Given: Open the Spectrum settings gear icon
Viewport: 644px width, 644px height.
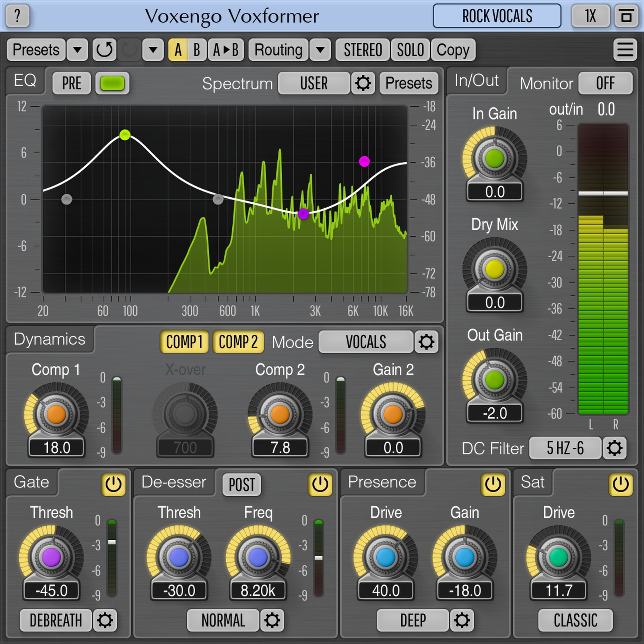Looking at the screenshot, I should [363, 83].
